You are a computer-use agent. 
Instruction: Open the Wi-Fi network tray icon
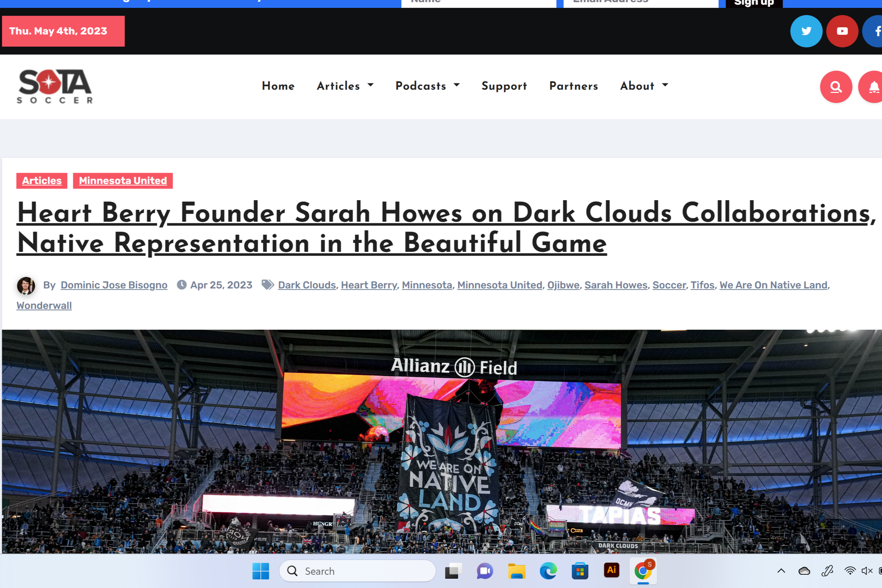[x=850, y=571]
